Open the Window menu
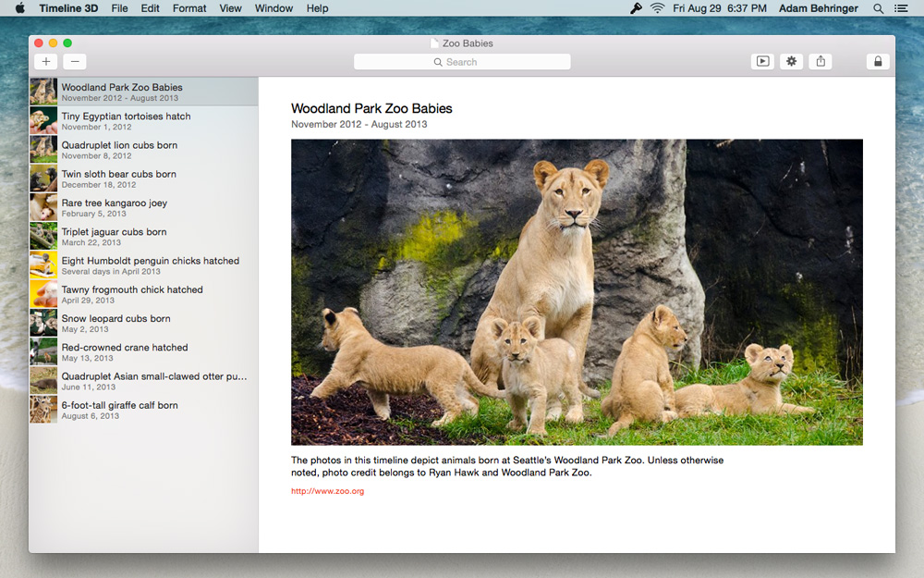Viewport: 924px width, 578px height. tap(274, 8)
